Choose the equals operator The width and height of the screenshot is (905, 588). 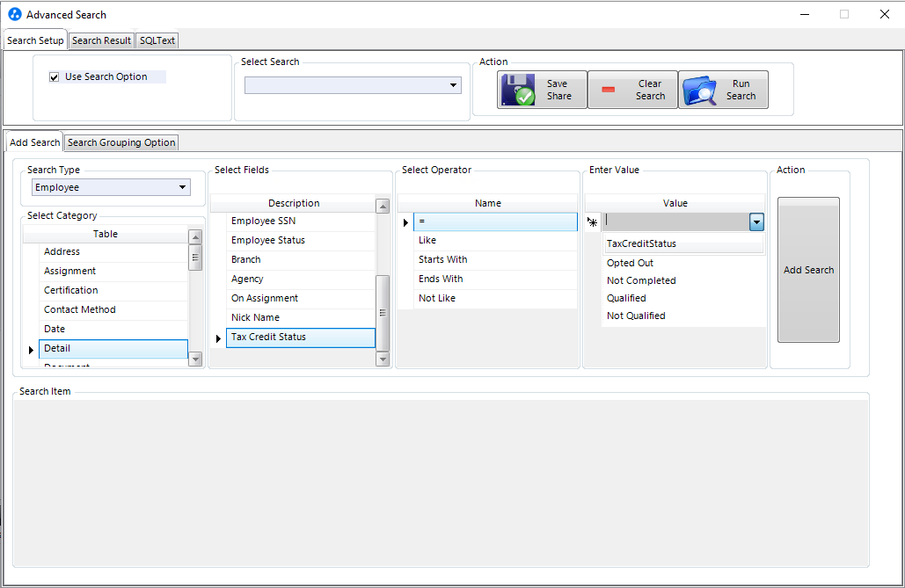pyautogui.click(x=495, y=221)
